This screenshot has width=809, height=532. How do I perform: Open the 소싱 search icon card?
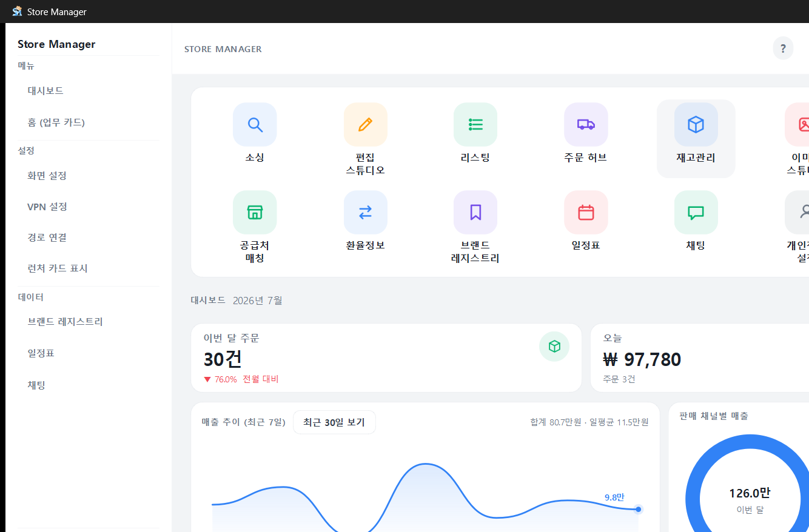pyautogui.click(x=255, y=125)
